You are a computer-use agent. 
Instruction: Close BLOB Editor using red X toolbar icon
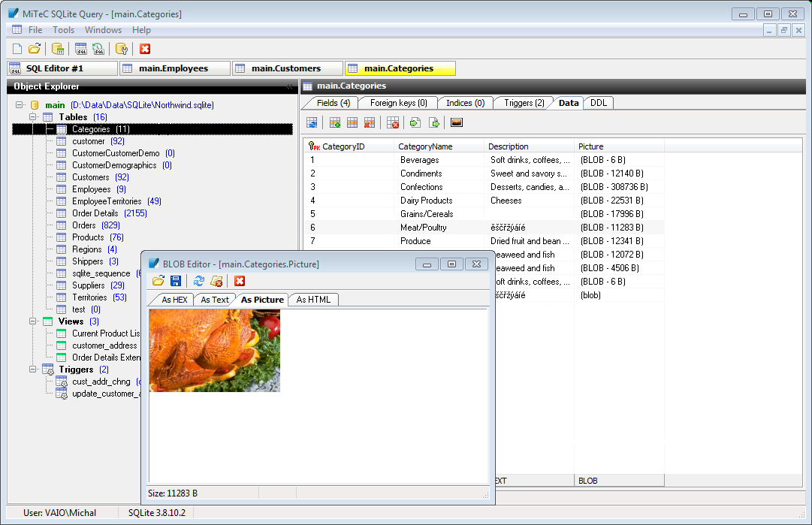(x=240, y=281)
